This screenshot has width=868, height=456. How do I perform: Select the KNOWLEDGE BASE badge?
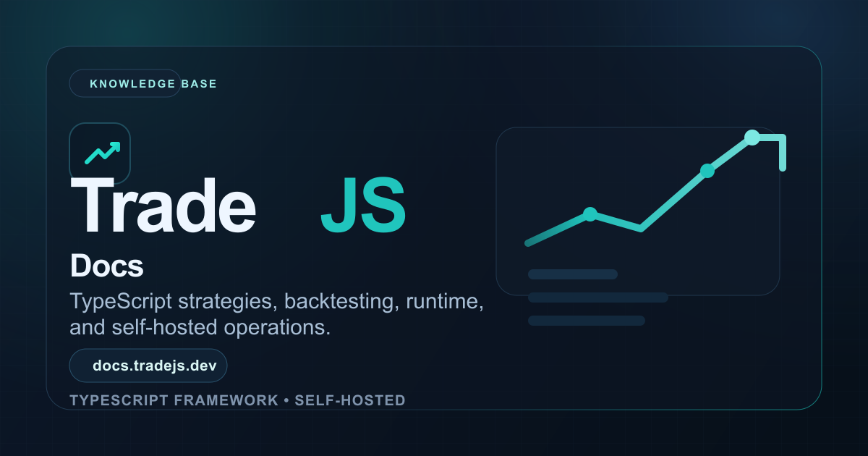125,83
